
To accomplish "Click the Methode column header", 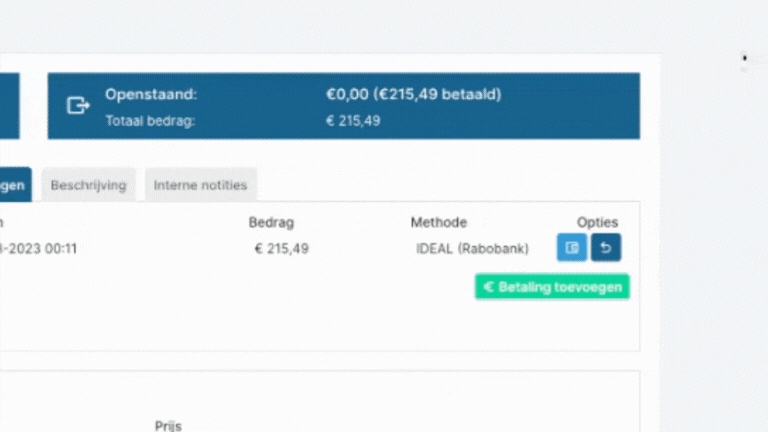I will 439,222.
